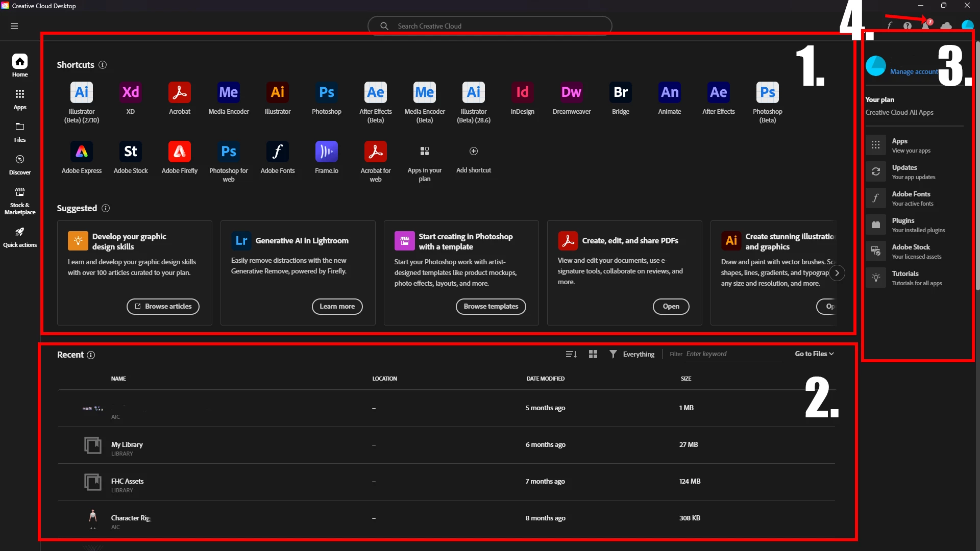Open cloud sync status icon

pos(946,26)
